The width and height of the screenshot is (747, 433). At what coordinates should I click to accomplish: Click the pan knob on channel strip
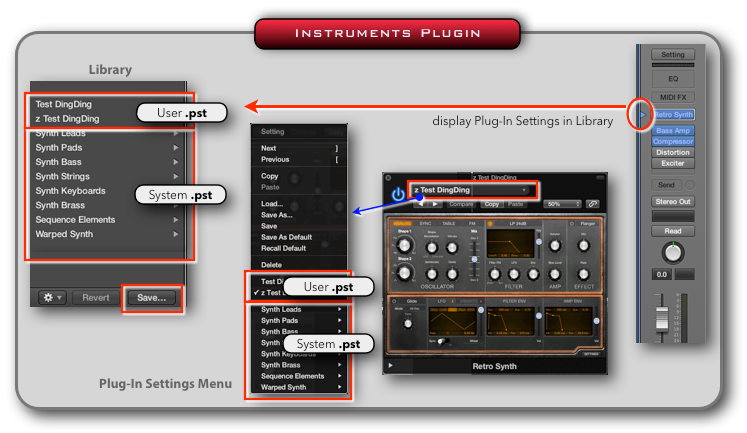[672, 253]
